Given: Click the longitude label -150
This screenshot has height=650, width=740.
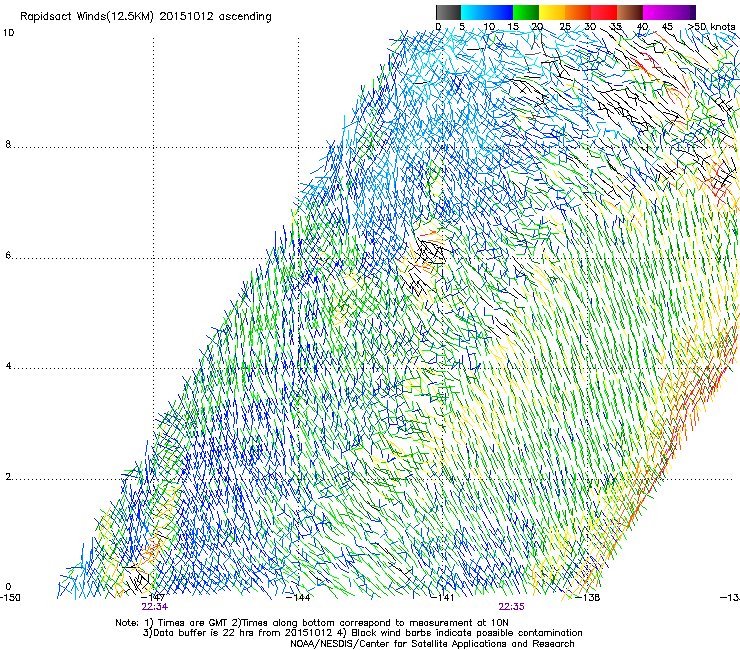Looking at the screenshot, I should tap(10, 598).
